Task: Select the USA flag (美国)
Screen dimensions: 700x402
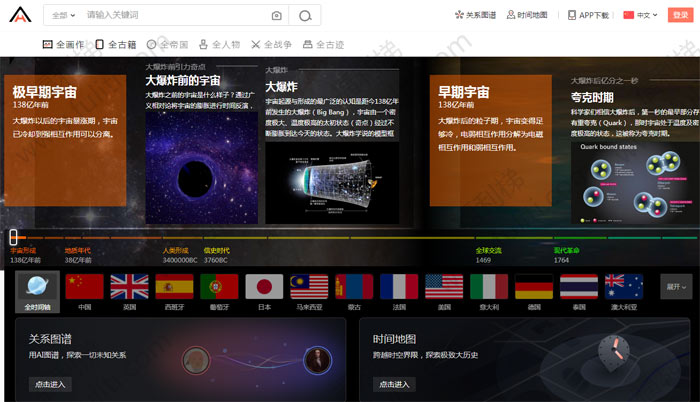Action: pyautogui.click(x=444, y=288)
